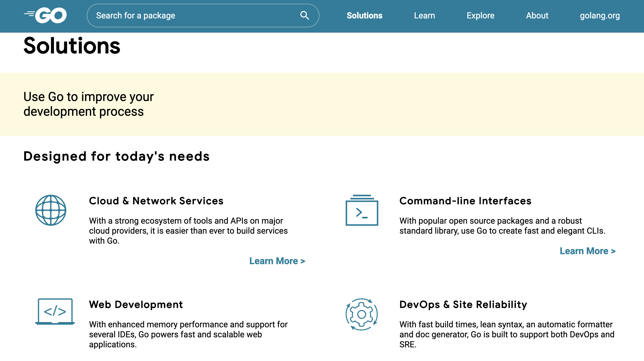Viewport: 644px width, 361px height.
Task: Focus the Search for a package field
Action: [x=195, y=16]
